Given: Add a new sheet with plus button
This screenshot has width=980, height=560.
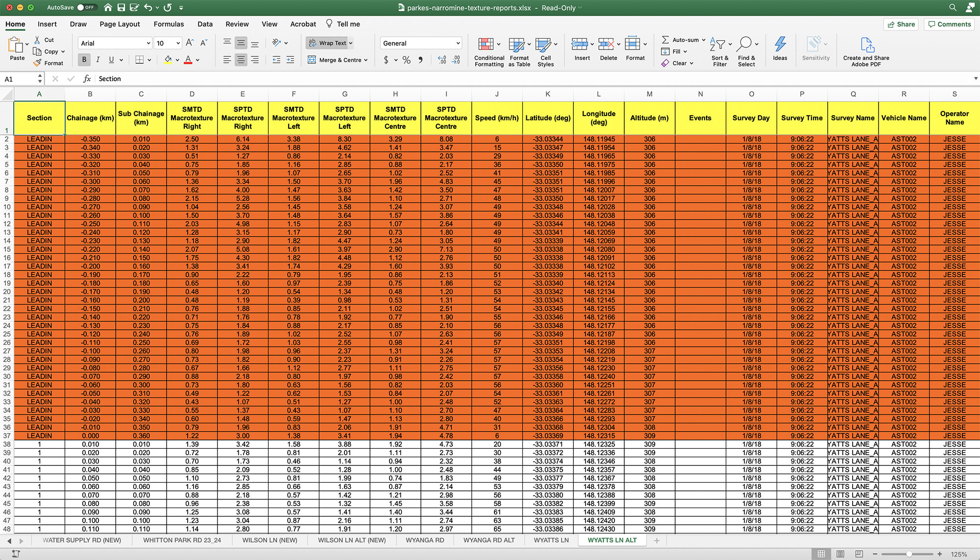Looking at the screenshot, I should coord(657,540).
